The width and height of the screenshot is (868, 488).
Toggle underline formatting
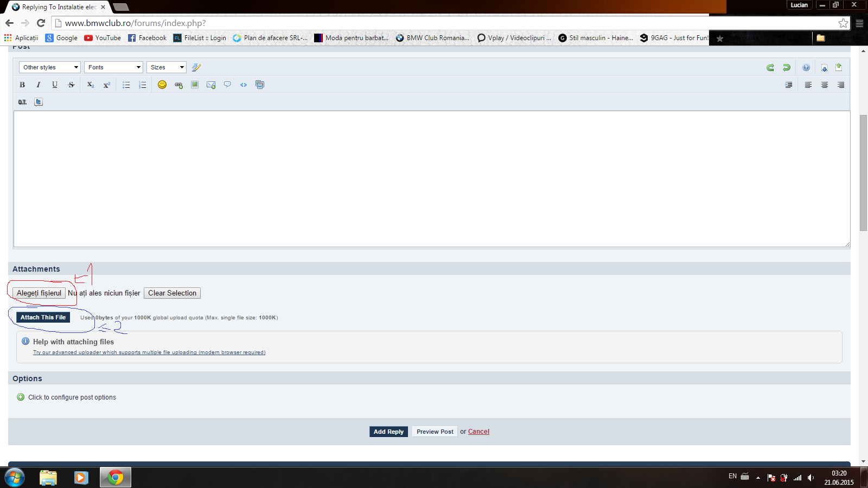(x=55, y=85)
